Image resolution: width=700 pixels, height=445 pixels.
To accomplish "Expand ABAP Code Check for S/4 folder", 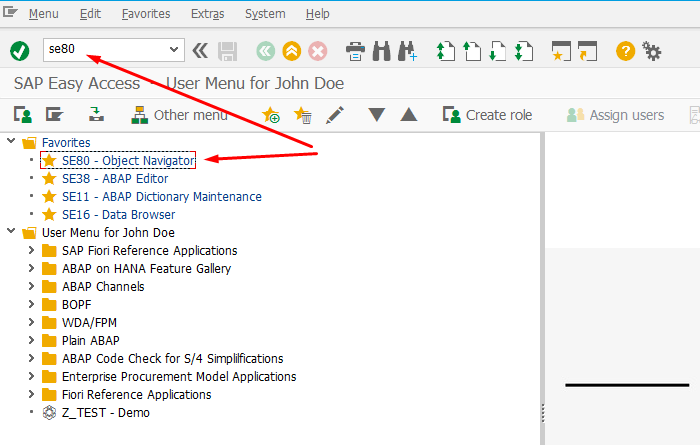I will (31, 358).
